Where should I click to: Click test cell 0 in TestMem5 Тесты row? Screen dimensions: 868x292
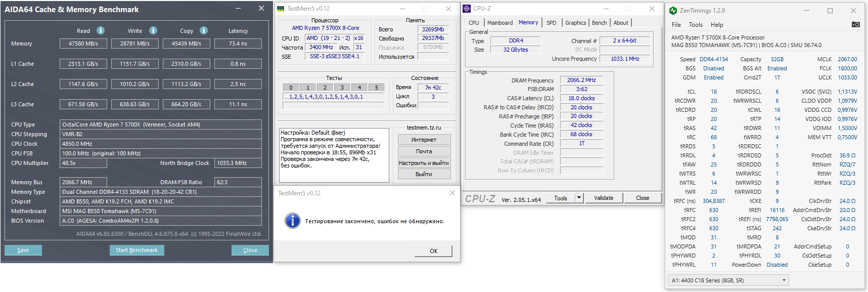[291, 88]
